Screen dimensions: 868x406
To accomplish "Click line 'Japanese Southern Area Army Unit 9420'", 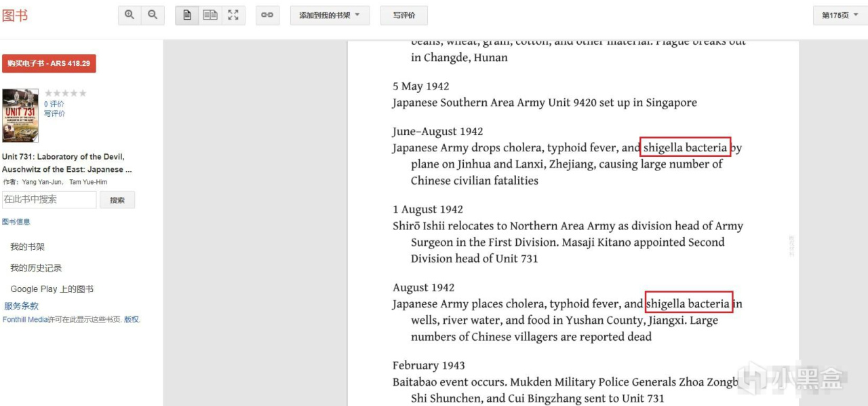I will click(545, 103).
